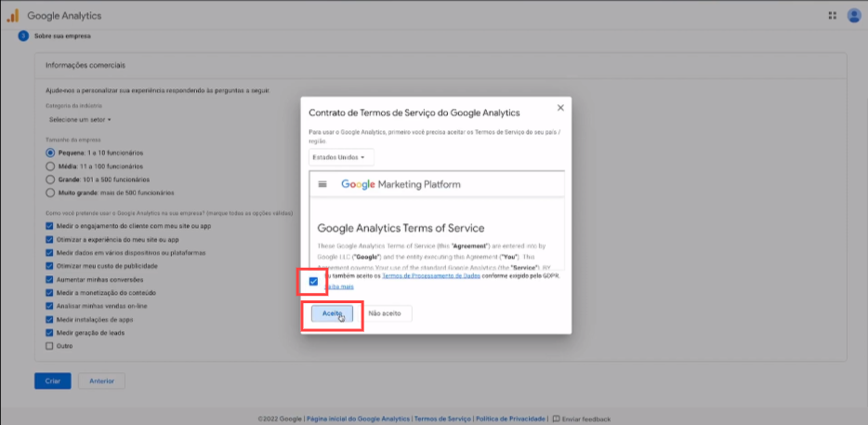Click the 'Não aceito' button

[x=385, y=314]
